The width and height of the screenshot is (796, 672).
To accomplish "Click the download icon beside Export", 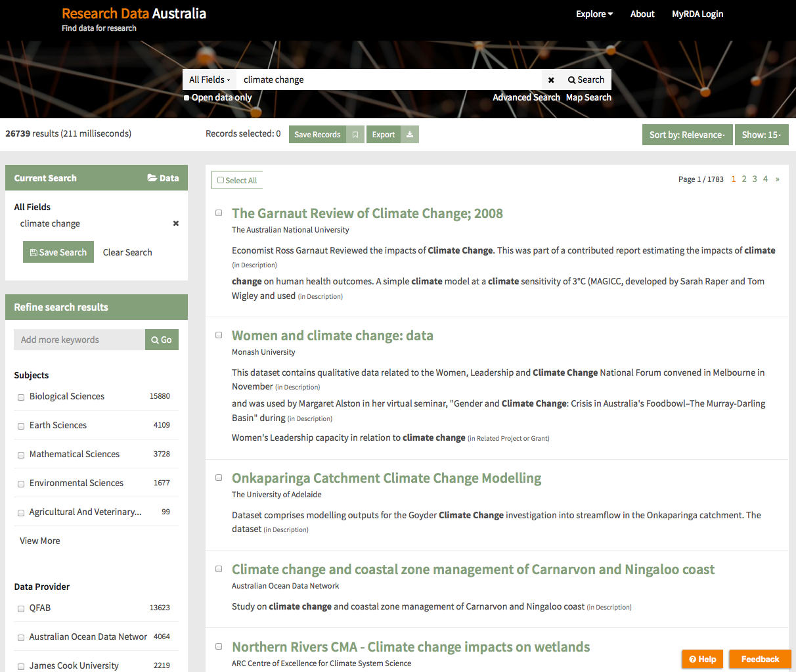I will [x=410, y=135].
